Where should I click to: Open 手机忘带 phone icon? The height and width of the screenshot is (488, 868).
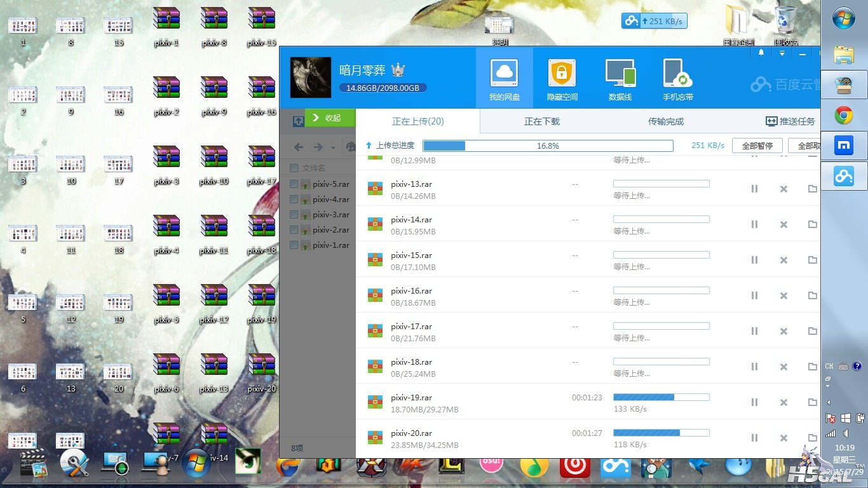pyautogui.click(x=677, y=79)
